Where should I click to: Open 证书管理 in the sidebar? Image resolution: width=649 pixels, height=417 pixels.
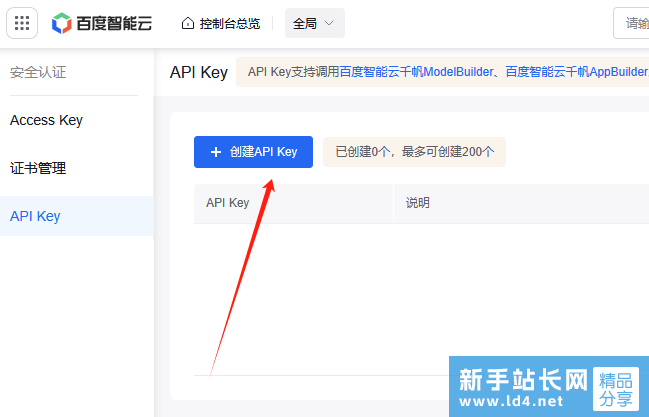pyautogui.click(x=38, y=168)
